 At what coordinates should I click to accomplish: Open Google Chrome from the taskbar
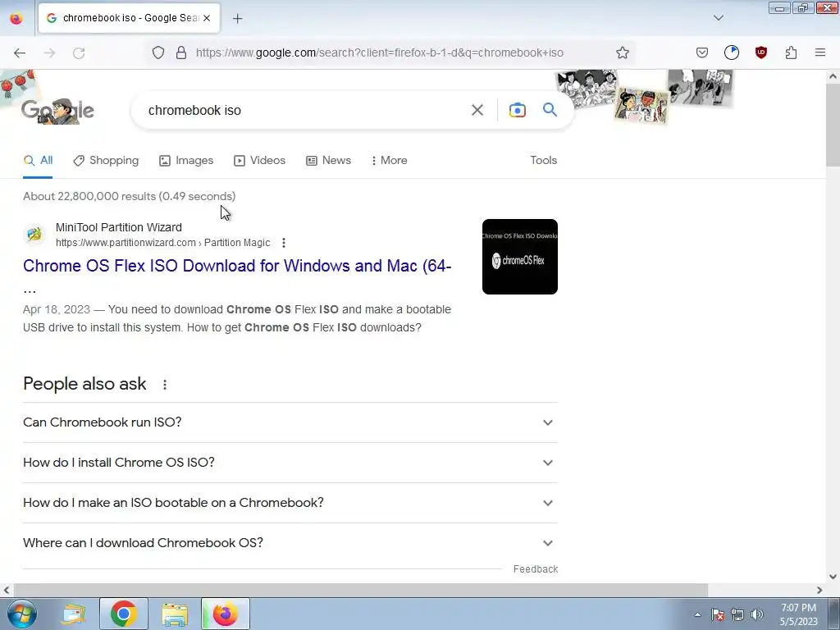pos(123,614)
